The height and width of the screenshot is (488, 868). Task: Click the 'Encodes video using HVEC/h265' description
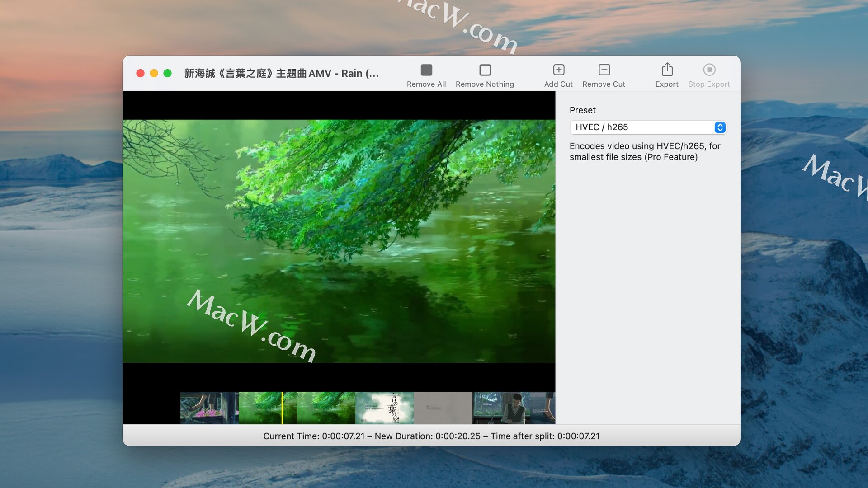click(x=645, y=151)
